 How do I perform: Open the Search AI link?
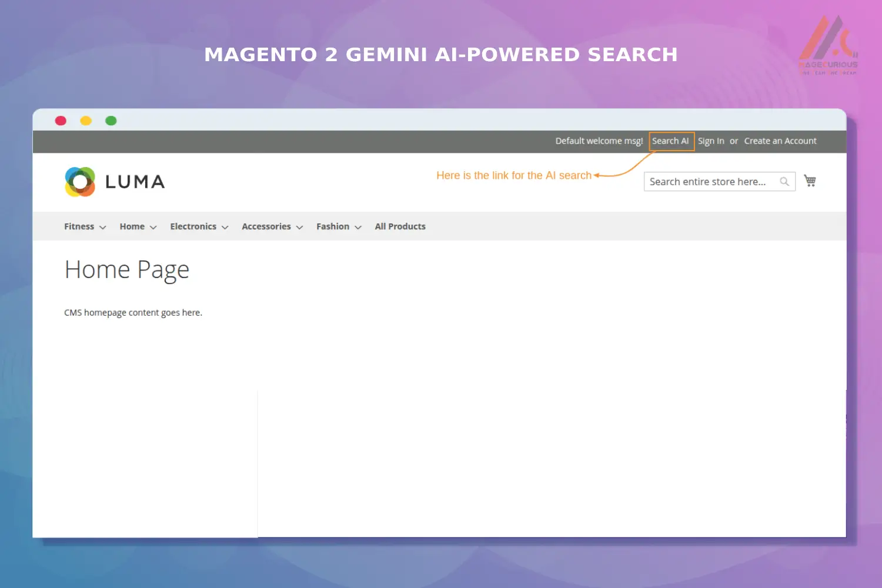tap(671, 141)
